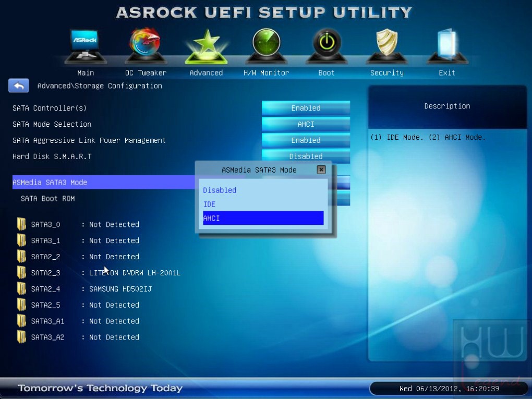Viewport: 532px width, 399px height.
Task: Select the ASMedia SATA3 Mode setting row
Action: pos(103,182)
